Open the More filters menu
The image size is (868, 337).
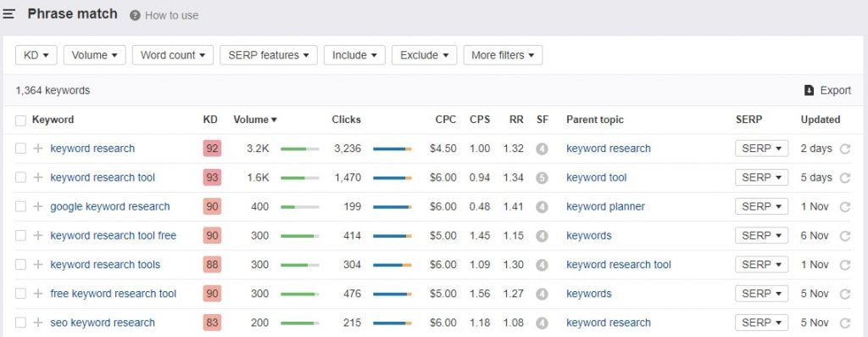[x=503, y=55]
